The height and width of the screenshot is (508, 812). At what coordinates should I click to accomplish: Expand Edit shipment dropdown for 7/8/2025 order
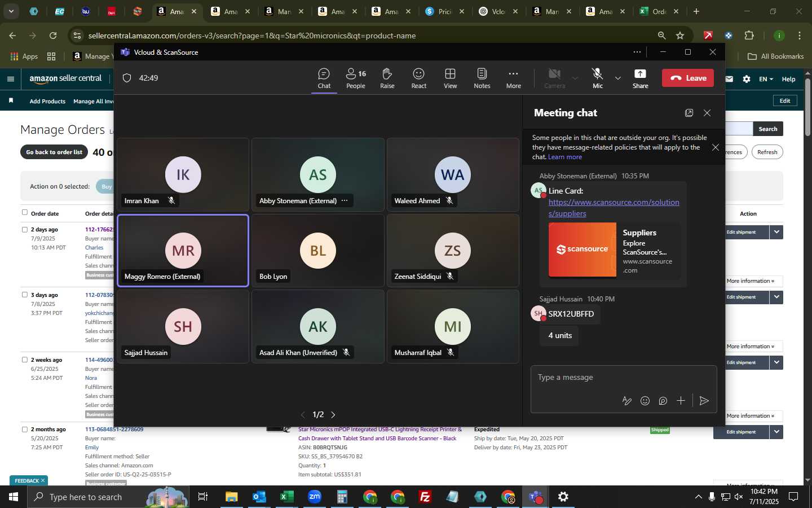click(776, 297)
